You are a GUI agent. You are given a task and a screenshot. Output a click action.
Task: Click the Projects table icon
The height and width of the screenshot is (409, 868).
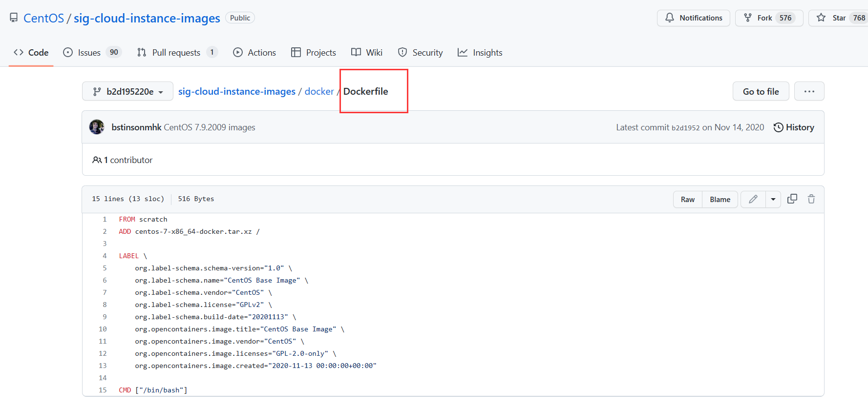(296, 52)
